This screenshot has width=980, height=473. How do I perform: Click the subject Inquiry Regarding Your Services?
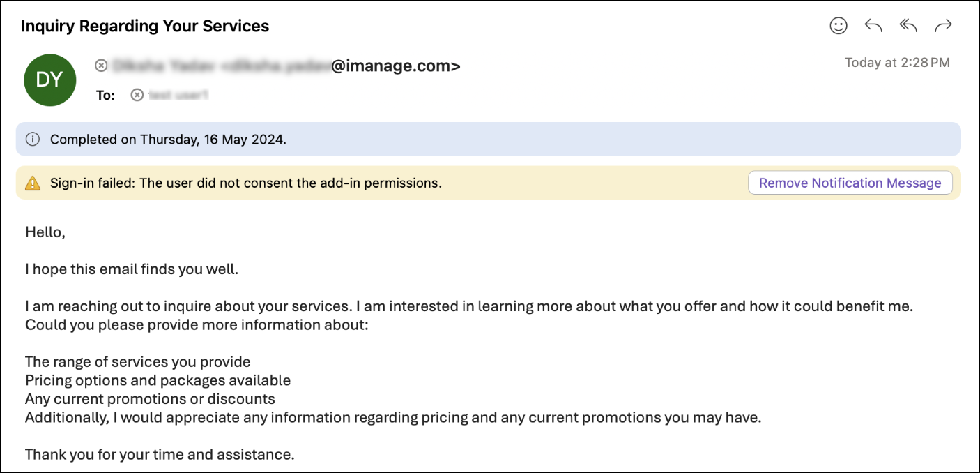pyautogui.click(x=145, y=27)
